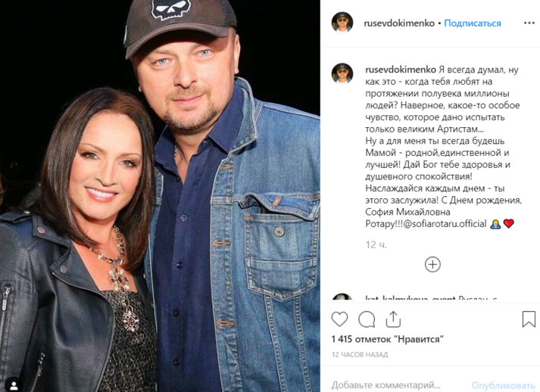Image resolution: width=540 pixels, height=392 pixels.
Task: Open @sofiarotaru.official mention
Action: click(445, 224)
